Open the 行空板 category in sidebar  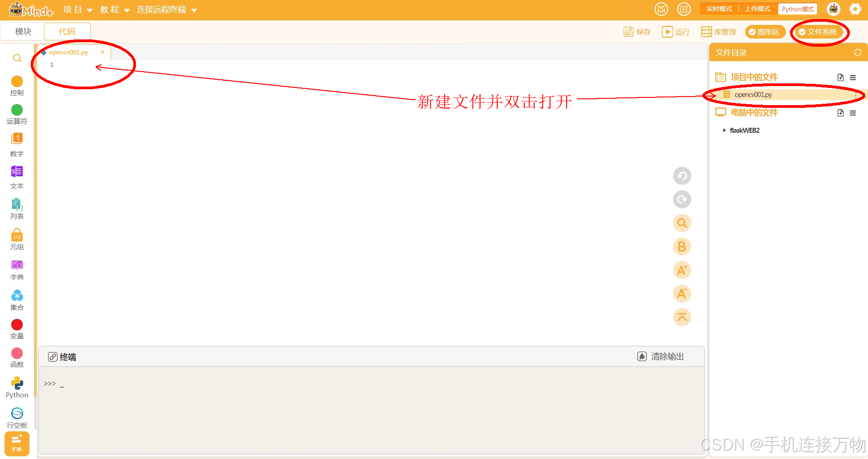17,416
